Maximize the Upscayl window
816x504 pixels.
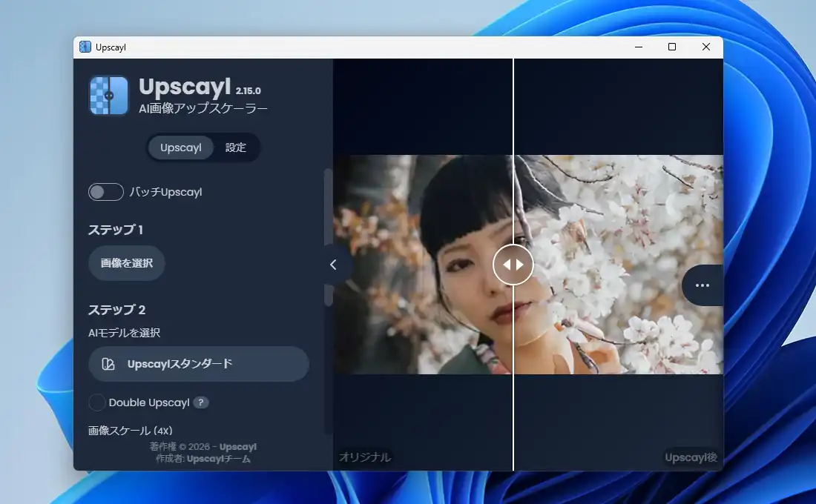click(672, 47)
